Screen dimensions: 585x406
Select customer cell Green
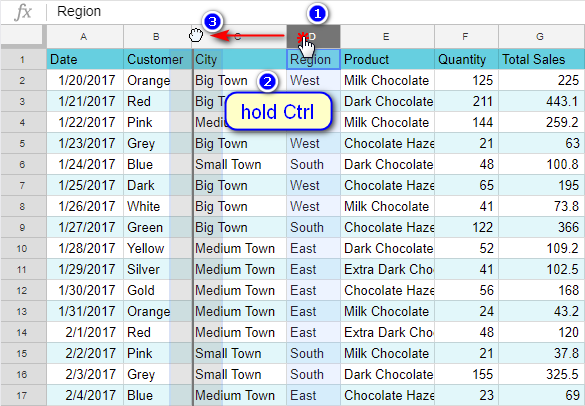point(158,227)
